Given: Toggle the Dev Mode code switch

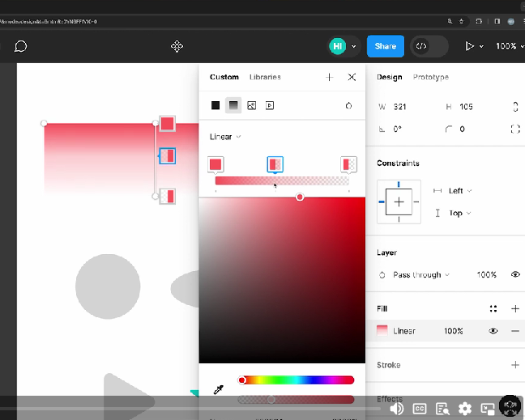Looking at the screenshot, I should [429, 46].
